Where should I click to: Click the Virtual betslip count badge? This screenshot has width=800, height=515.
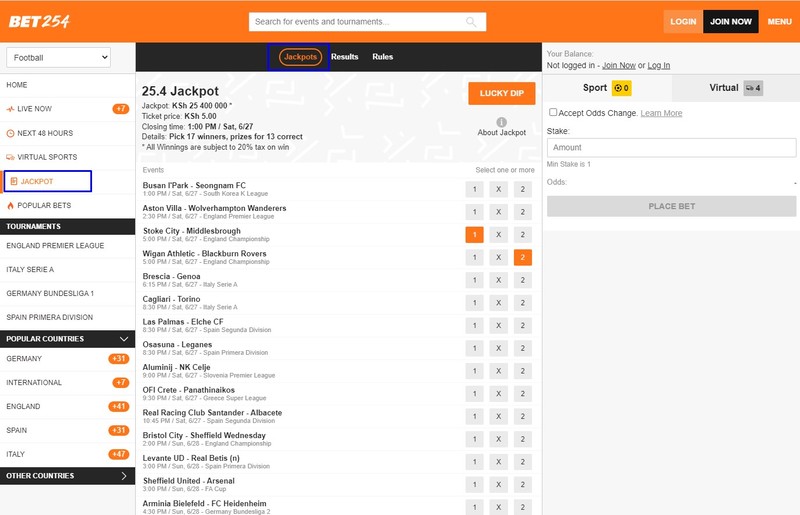(753, 88)
